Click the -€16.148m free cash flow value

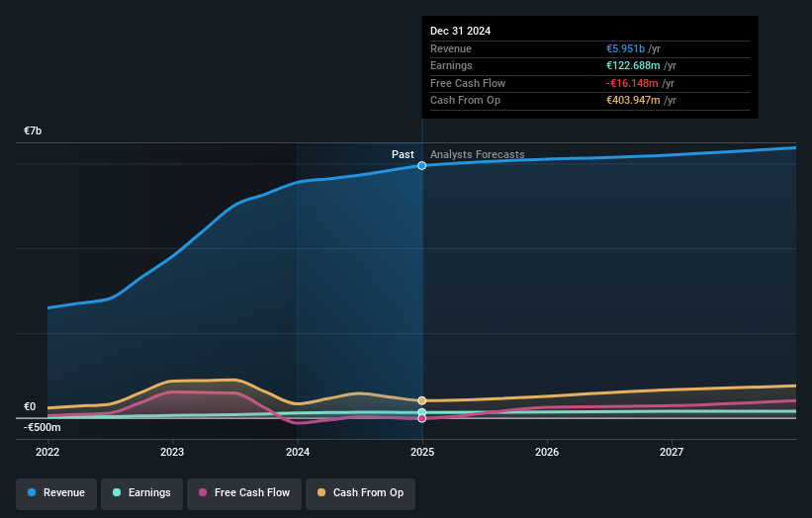point(632,83)
